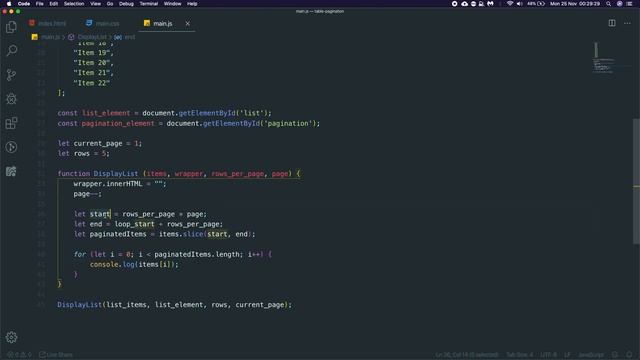
Task: Open the Debug view in activity bar
Action: 11,99
